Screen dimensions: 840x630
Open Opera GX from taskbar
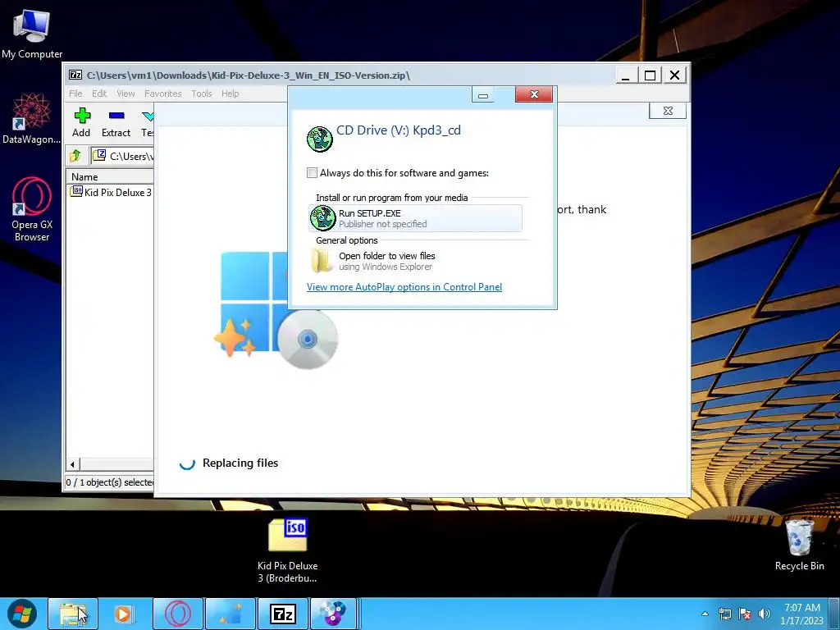178,614
